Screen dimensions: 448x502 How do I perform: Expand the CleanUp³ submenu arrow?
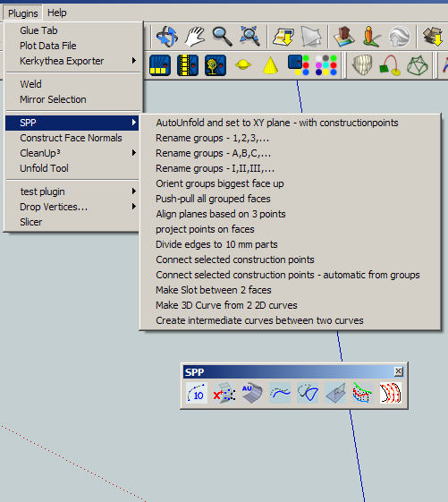tap(134, 153)
